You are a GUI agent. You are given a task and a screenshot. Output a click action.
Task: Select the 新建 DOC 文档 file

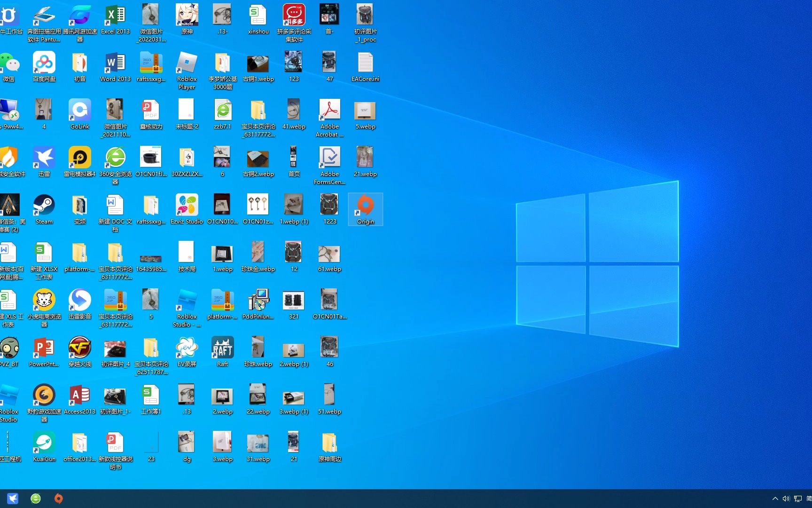point(115,213)
